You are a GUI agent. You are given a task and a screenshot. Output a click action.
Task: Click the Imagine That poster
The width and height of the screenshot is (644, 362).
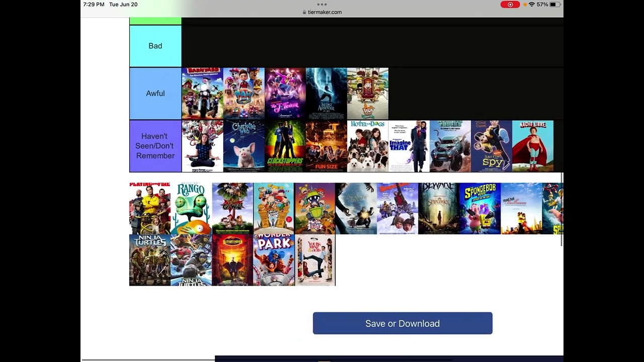(409, 146)
